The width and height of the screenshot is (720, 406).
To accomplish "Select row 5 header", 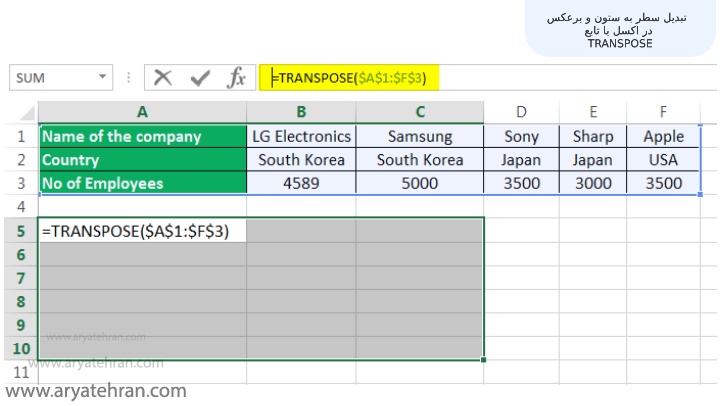I will [x=21, y=231].
